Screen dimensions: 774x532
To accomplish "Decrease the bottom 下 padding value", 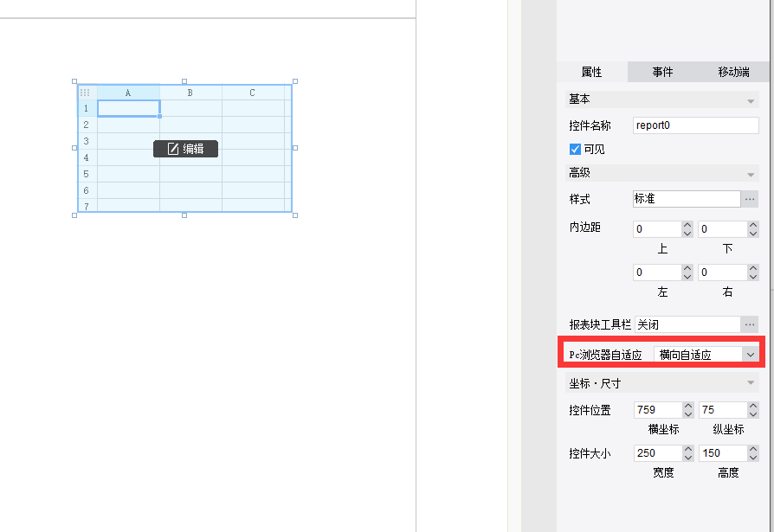I will click(752, 234).
